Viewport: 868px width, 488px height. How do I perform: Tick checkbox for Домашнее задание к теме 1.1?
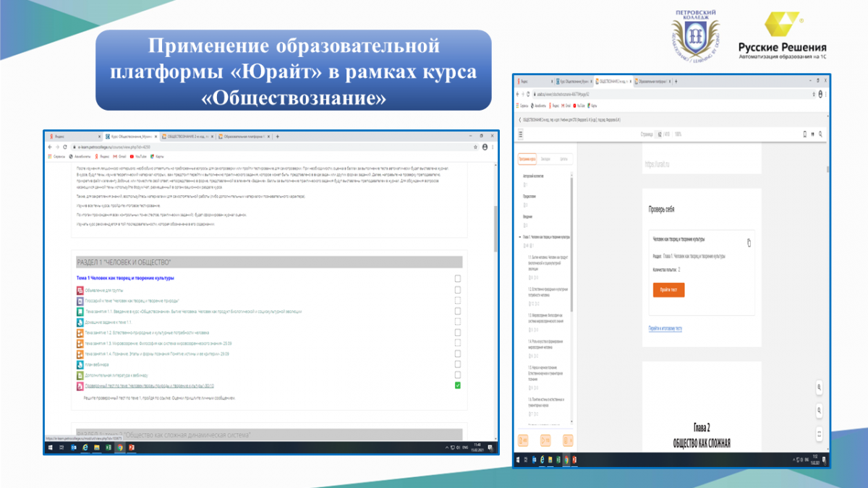tap(457, 322)
